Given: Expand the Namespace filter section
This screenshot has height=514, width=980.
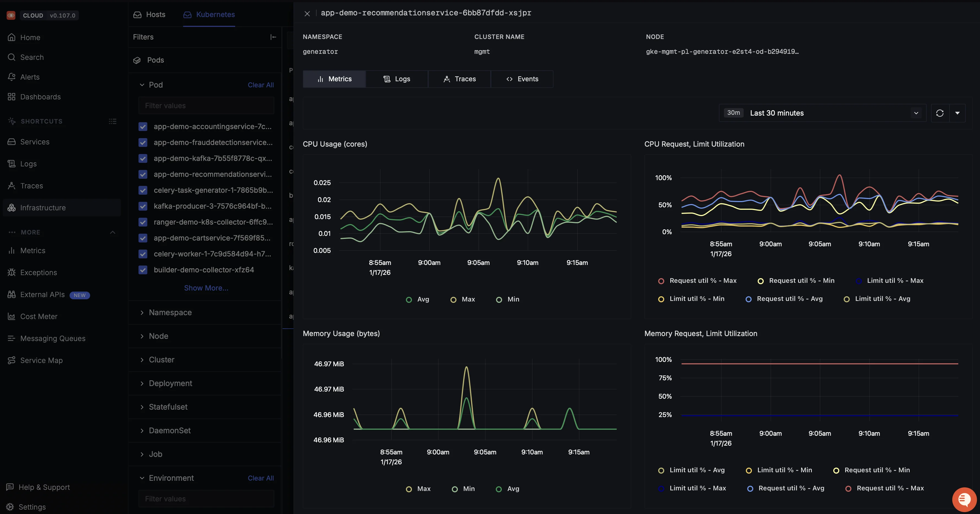Looking at the screenshot, I should point(170,312).
